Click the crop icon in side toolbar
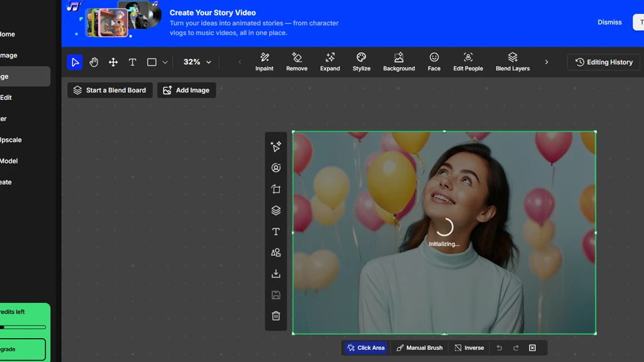The width and height of the screenshot is (644, 362). tap(275, 189)
